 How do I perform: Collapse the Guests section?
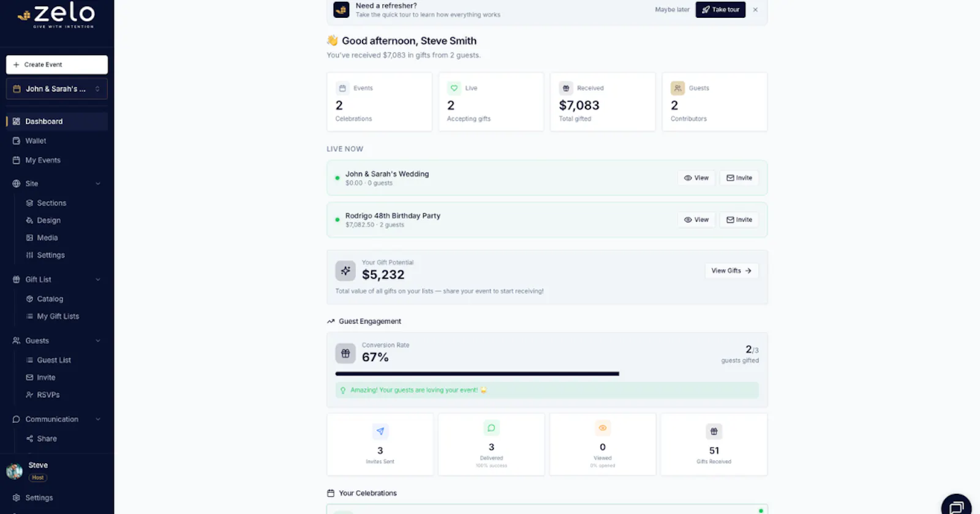point(98,341)
